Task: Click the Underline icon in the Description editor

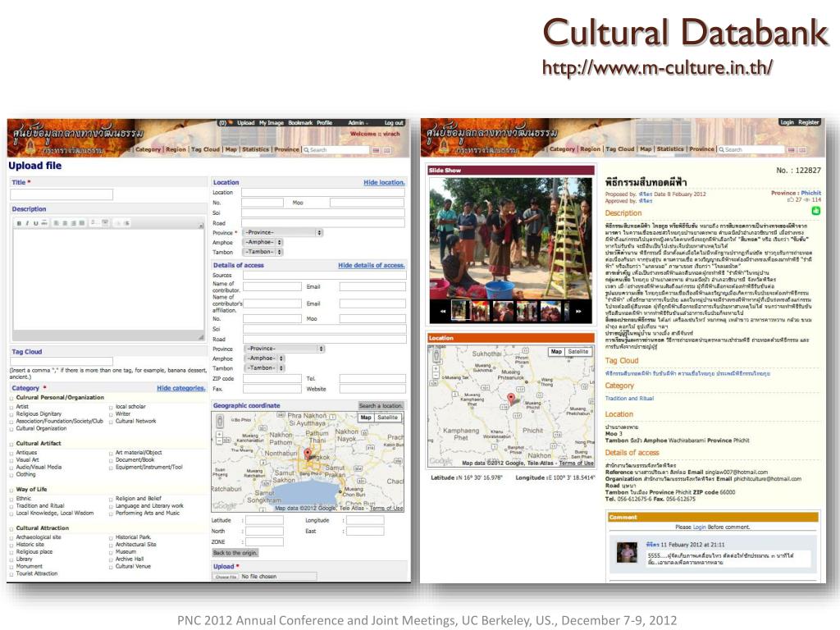Action: point(35,223)
